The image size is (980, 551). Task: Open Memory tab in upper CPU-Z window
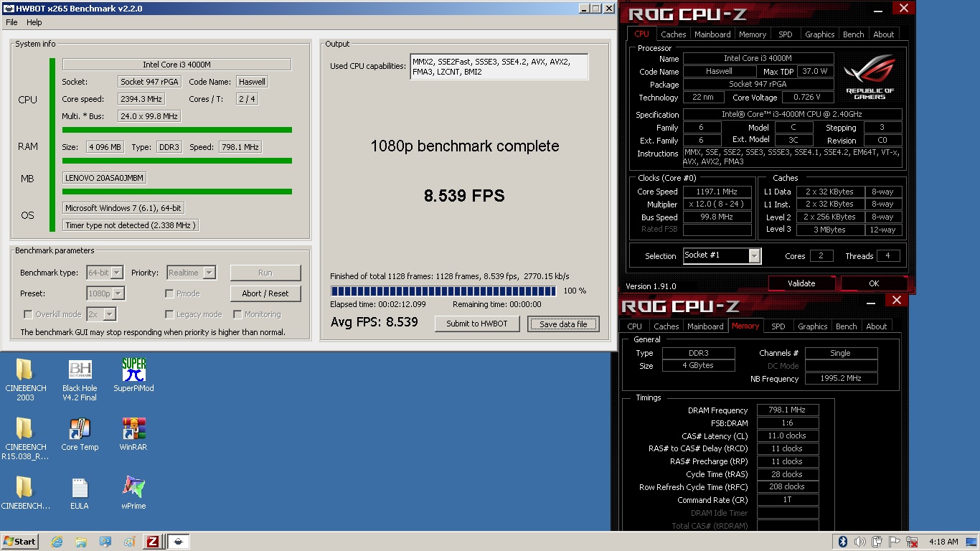pos(753,34)
